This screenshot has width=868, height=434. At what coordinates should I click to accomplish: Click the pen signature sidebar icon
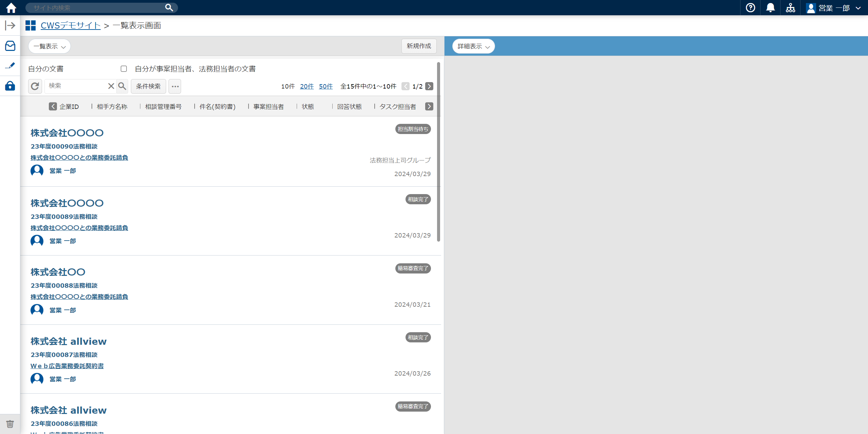point(10,65)
